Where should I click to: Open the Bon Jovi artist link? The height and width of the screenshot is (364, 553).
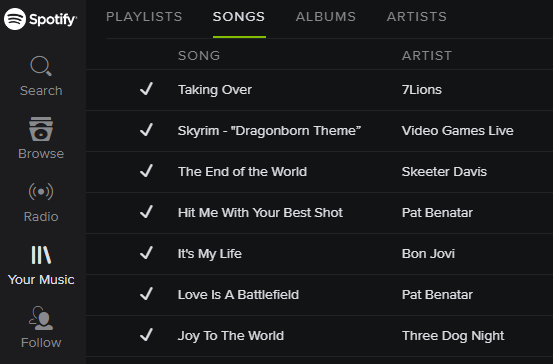428,254
